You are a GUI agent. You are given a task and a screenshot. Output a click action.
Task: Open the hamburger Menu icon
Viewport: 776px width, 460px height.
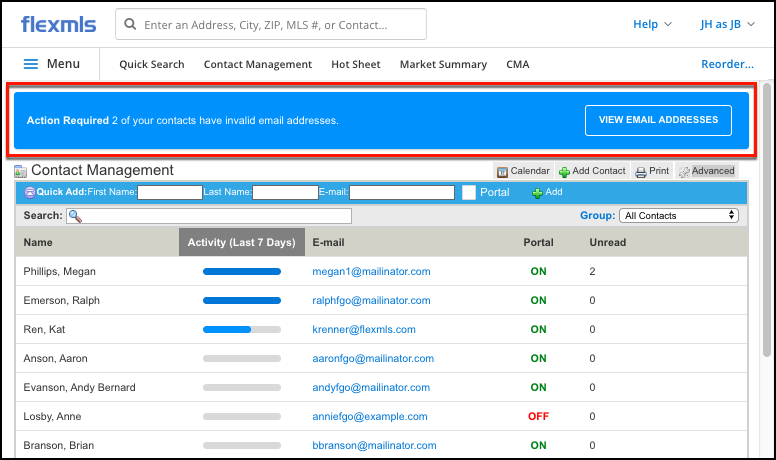pyautogui.click(x=31, y=64)
